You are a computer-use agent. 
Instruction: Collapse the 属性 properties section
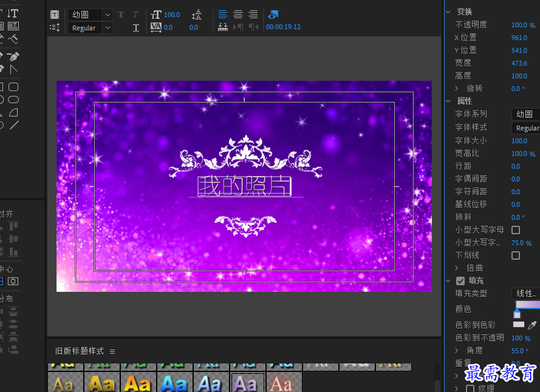tap(448, 101)
